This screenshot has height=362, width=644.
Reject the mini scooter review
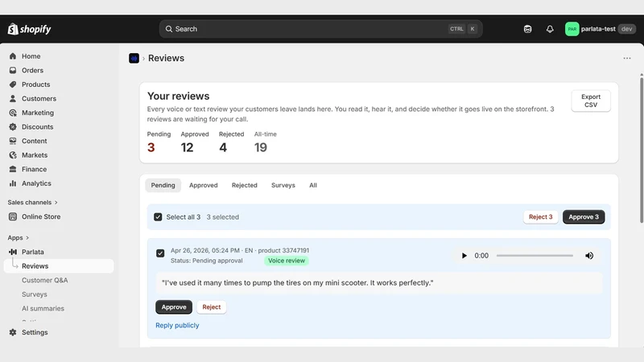211,307
